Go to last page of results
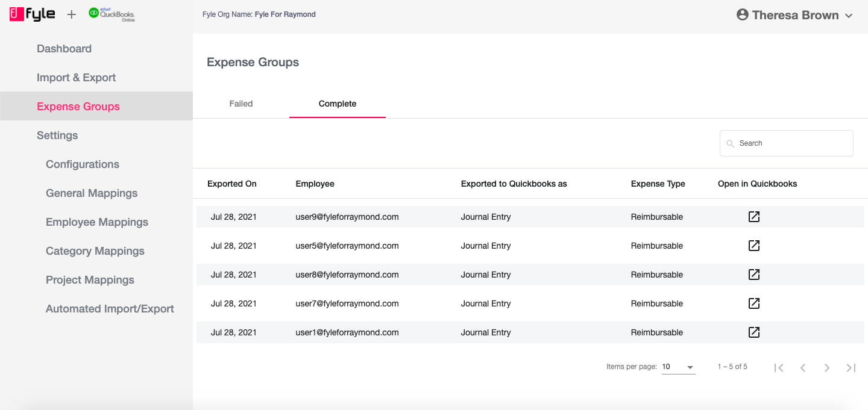 (x=851, y=367)
